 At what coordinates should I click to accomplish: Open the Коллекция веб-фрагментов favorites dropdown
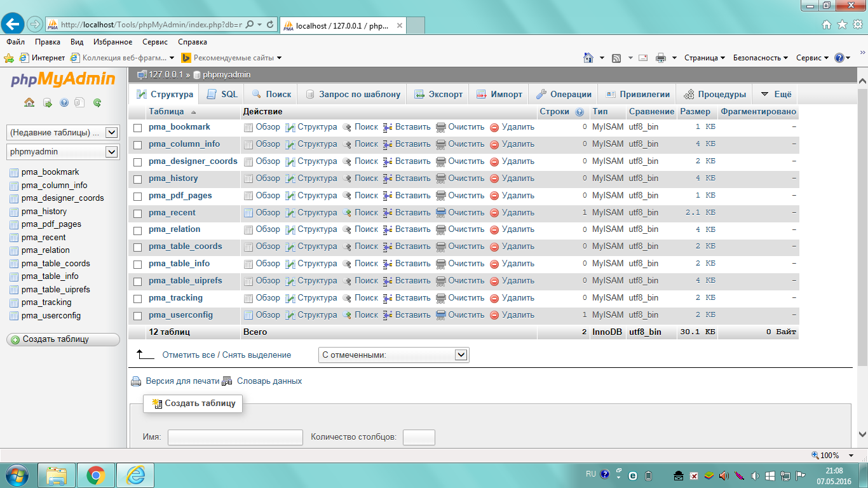coord(122,58)
